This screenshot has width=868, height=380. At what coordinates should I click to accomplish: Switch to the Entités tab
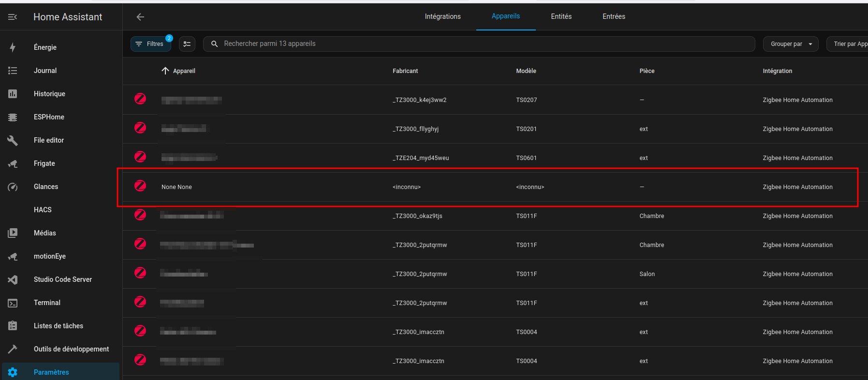pos(561,16)
